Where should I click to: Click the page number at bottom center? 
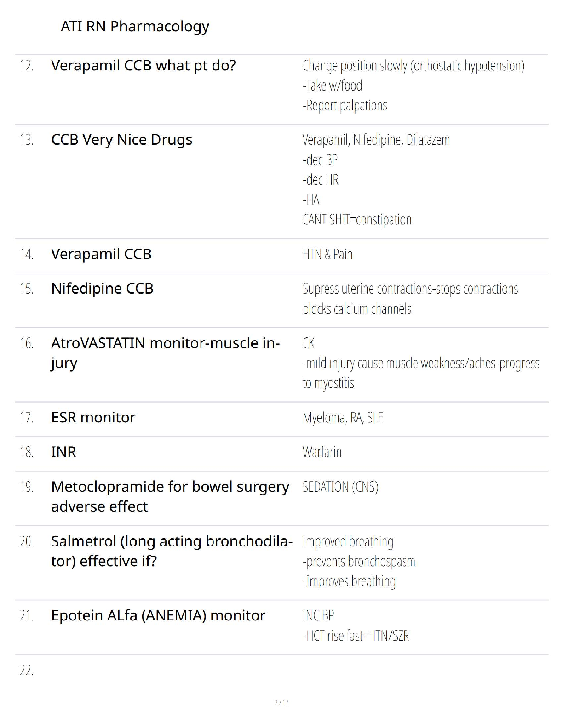coord(281,702)
